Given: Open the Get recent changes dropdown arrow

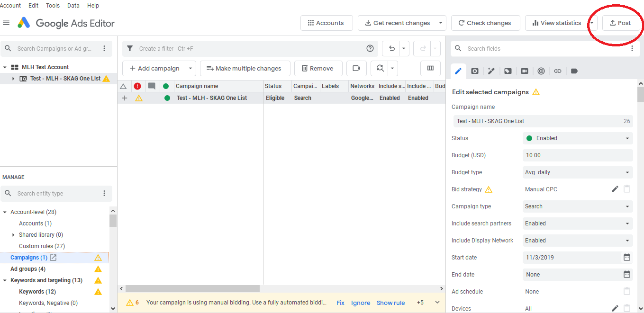Looking at the screenshot, I should click(441, 23).
